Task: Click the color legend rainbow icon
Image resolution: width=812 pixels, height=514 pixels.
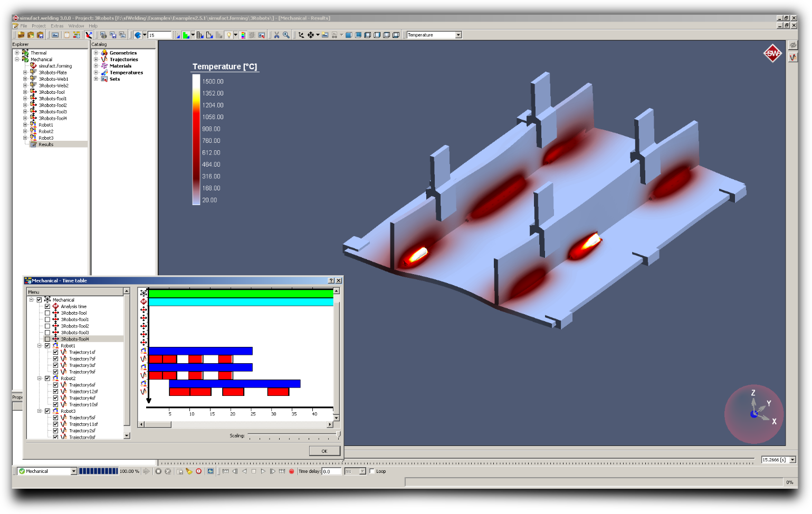Action: point(243,35)
